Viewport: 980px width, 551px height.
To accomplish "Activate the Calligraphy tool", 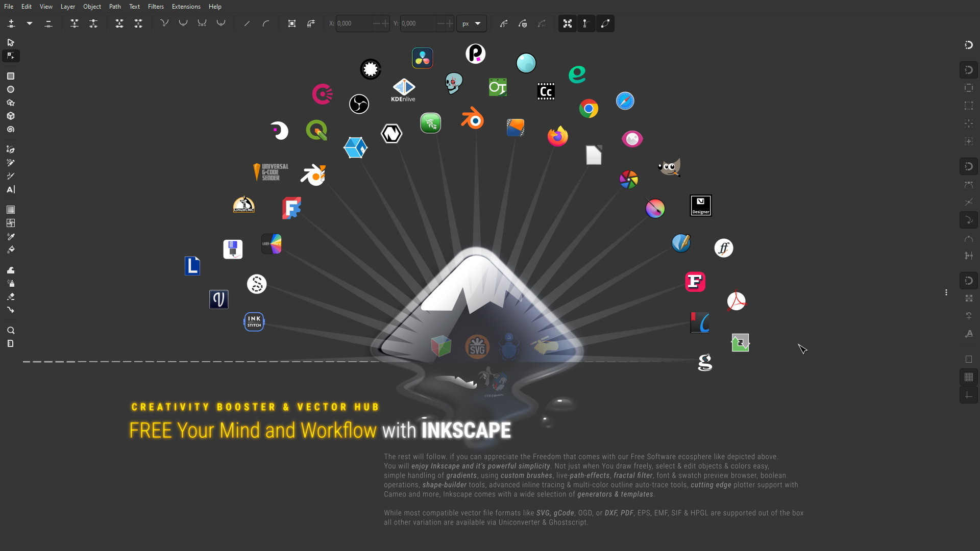I will 11,176.
